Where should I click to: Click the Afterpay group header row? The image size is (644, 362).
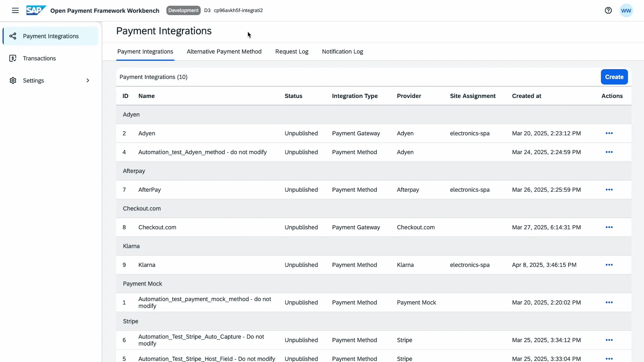(x=374, y=171)
